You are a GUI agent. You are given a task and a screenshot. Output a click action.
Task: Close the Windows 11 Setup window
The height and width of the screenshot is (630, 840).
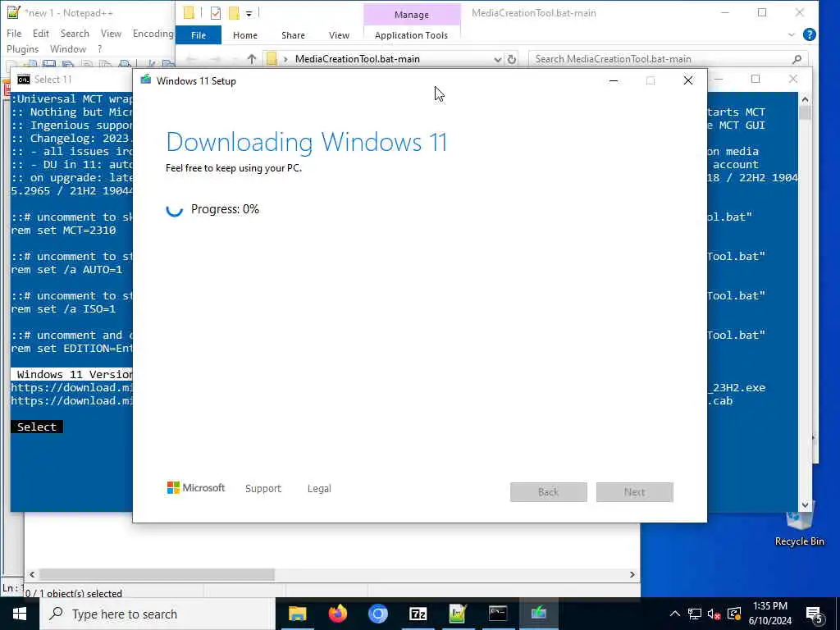coord(688,80)
